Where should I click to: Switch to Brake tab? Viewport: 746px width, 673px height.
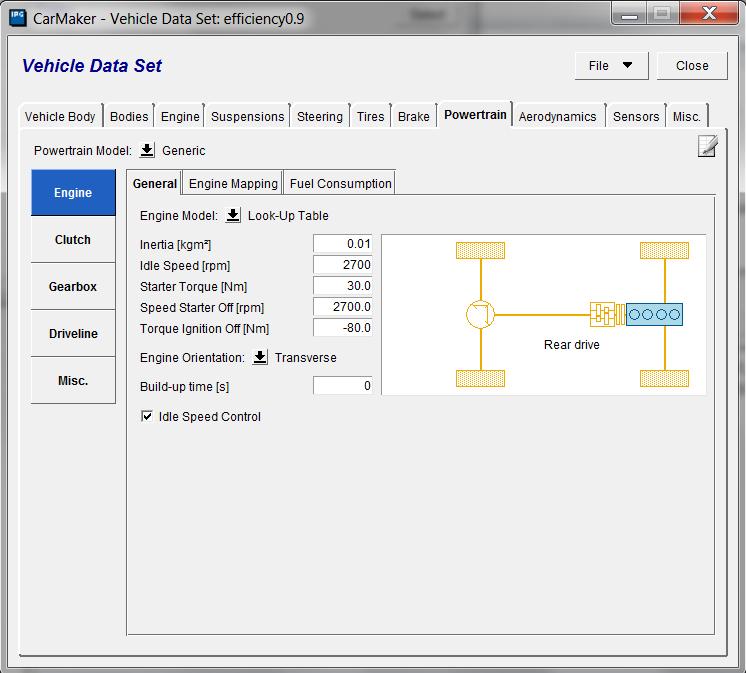413,117
